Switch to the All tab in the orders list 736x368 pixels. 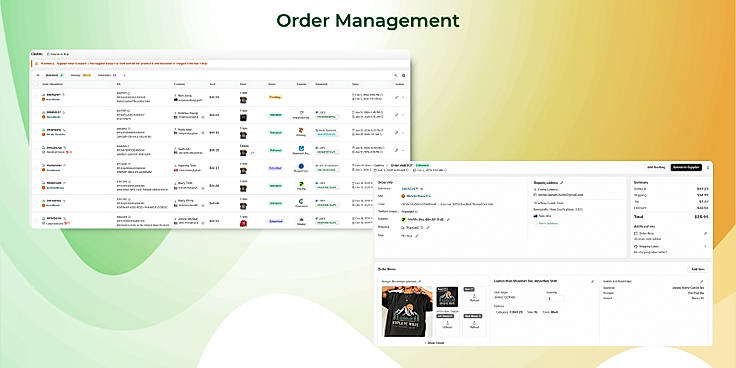tap(38, 75)
